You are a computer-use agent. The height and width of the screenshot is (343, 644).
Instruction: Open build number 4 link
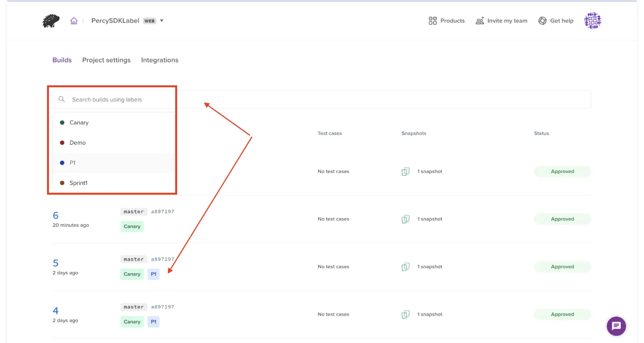click(56, 311)
